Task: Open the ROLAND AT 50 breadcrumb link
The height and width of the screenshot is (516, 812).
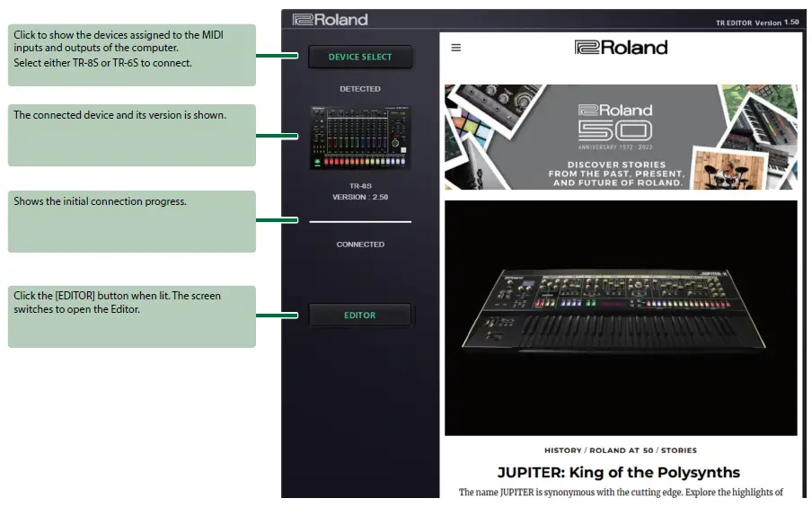Action: pyautogui.click(x=621, y=450)
